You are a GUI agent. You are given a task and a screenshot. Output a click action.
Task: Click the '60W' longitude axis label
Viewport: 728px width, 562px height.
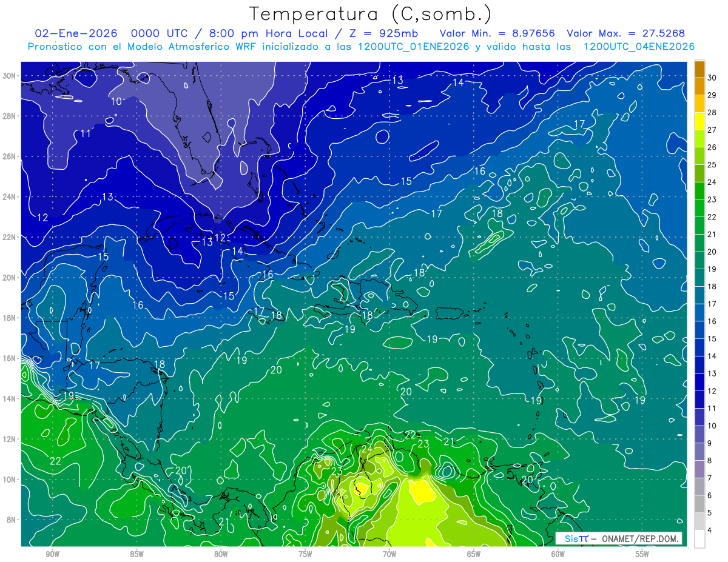(558, 555)
